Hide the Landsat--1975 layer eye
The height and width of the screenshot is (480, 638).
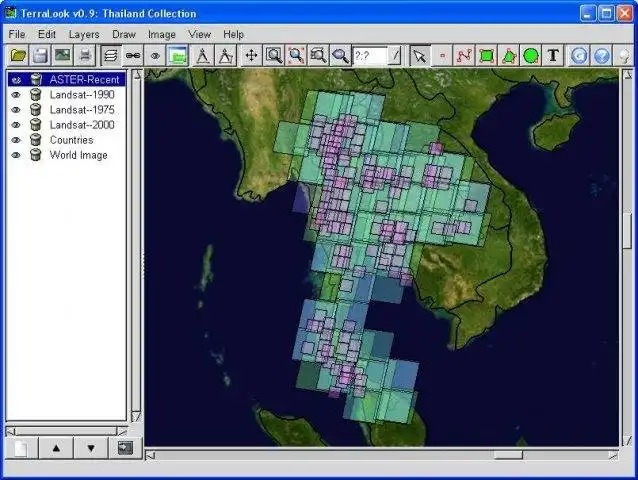point(16,110)
